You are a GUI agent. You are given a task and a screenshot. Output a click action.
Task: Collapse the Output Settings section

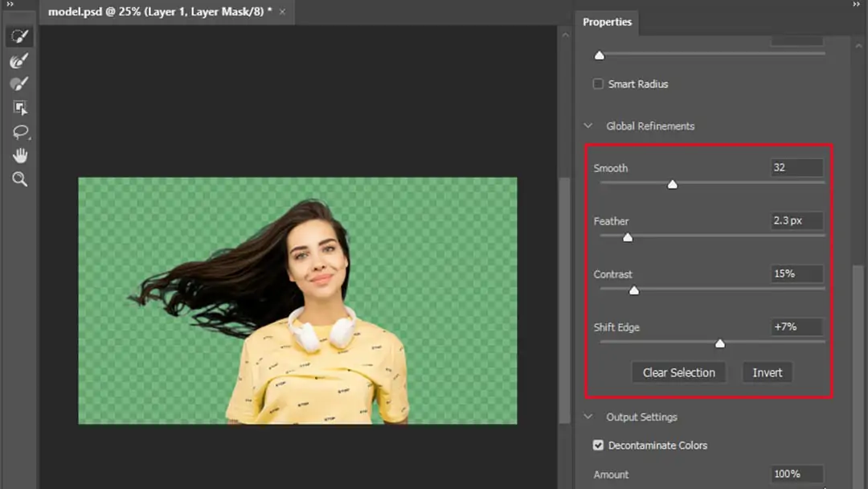pyautogui.click(x=588, y=417)
